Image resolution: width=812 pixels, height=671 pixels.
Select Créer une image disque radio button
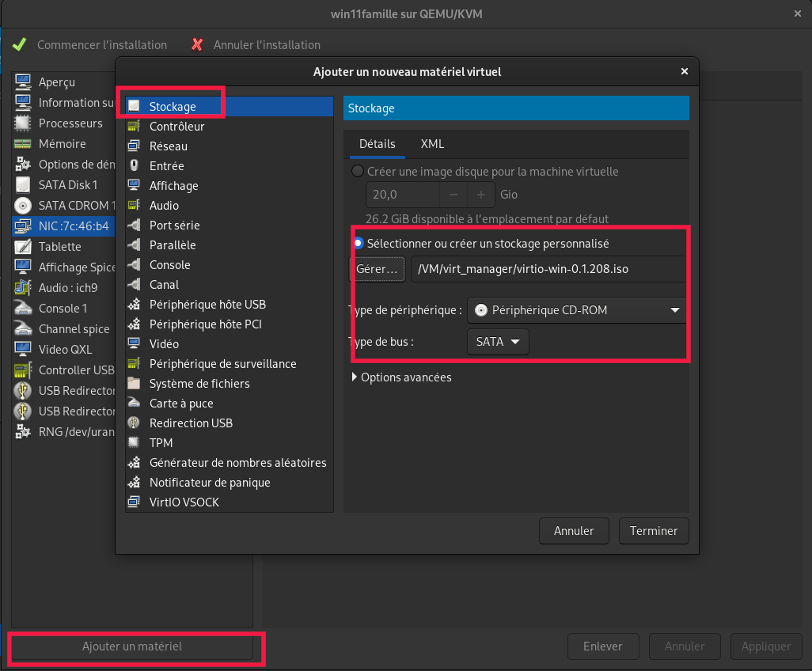pyautogui.click(x=358, y=172)
